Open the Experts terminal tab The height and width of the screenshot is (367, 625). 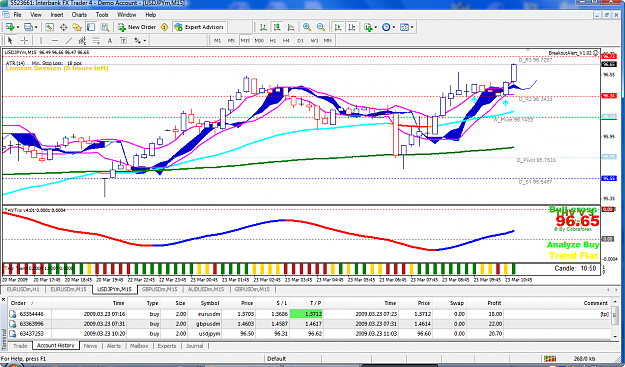coord(167,345)
